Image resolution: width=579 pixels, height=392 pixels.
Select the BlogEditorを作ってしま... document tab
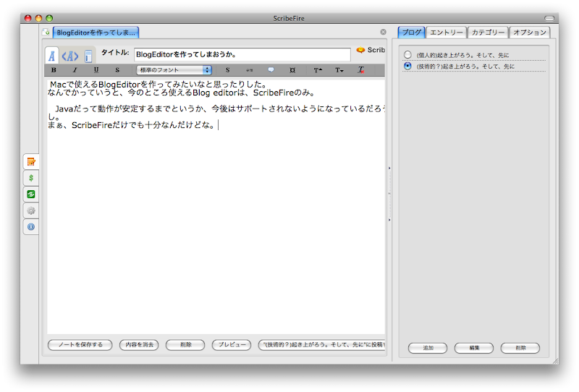[96, 33]
